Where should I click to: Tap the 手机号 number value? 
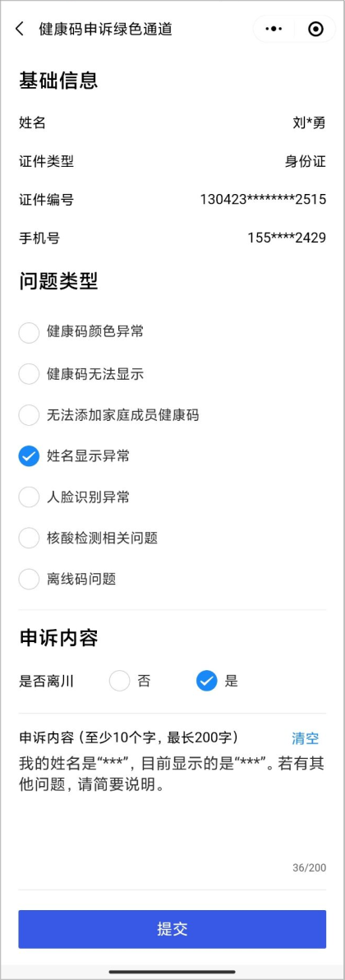pyautogui.click(x=287, y=238)
